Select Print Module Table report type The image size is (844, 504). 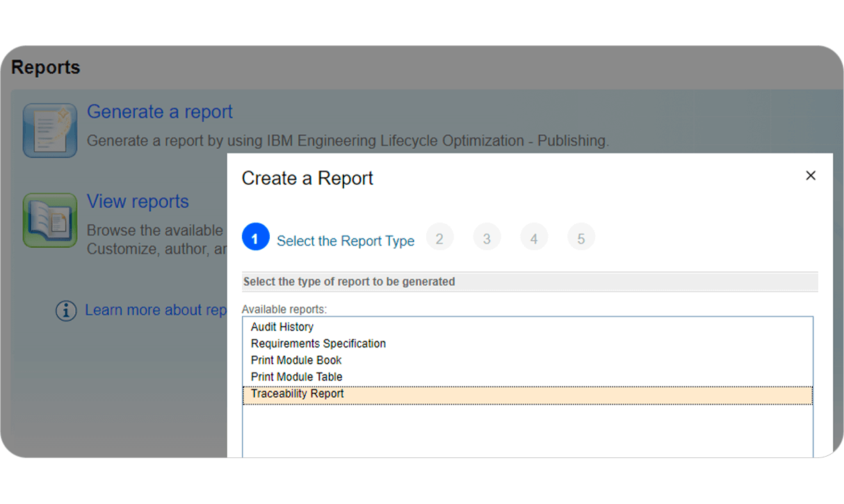[x=296, y=377]
